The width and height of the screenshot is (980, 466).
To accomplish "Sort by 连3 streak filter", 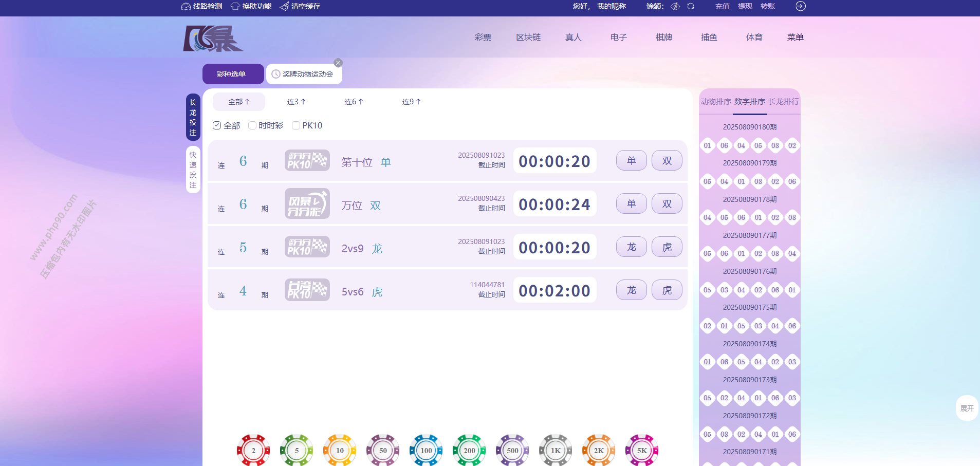I will [x=296, y=102].
